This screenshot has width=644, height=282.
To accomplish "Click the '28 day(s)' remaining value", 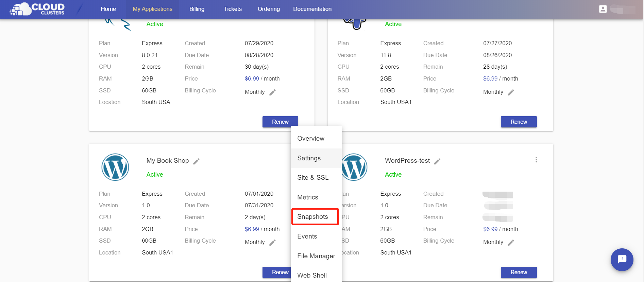I will (495, 67).
